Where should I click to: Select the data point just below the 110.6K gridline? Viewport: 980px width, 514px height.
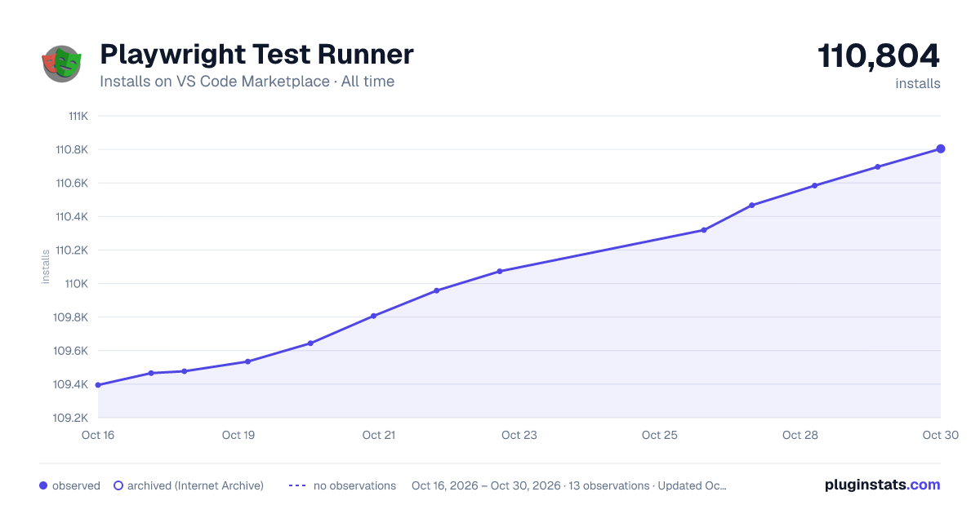click(x=815, y=185)
